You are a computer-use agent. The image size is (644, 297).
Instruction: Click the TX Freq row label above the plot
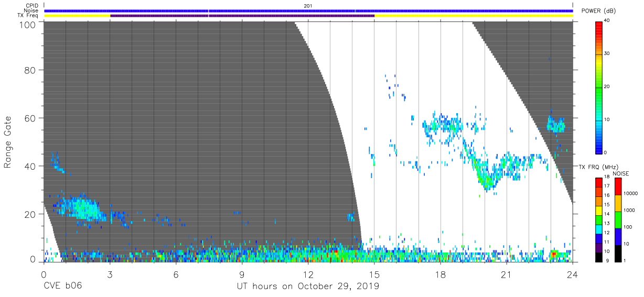coord(28,16)
